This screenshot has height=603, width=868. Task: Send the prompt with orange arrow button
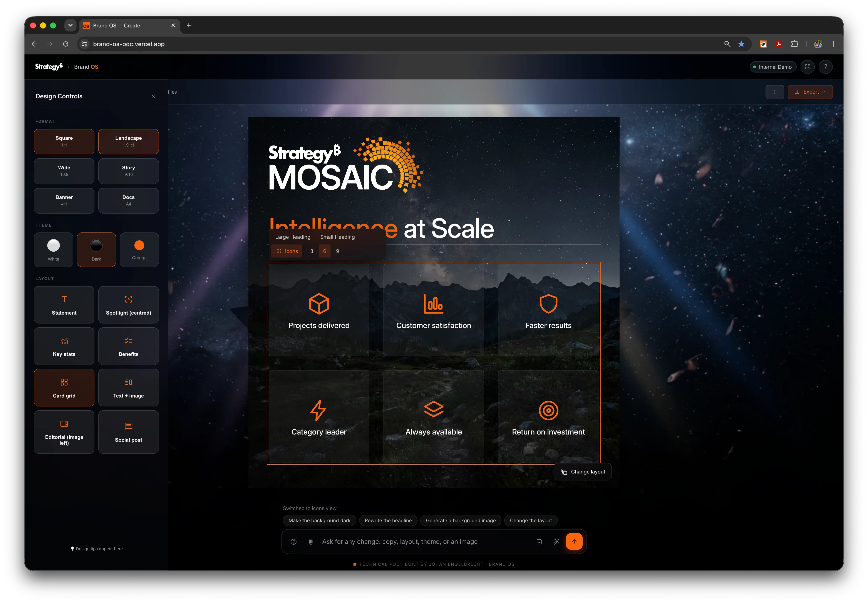pos(574,541)
